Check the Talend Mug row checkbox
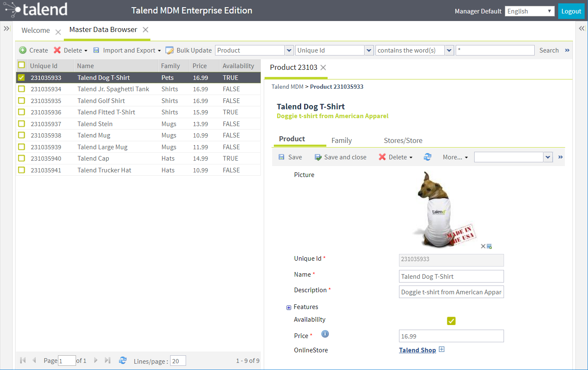Viewport: 588px width, 370px height. pyautogui.click(x=21, y=135)
